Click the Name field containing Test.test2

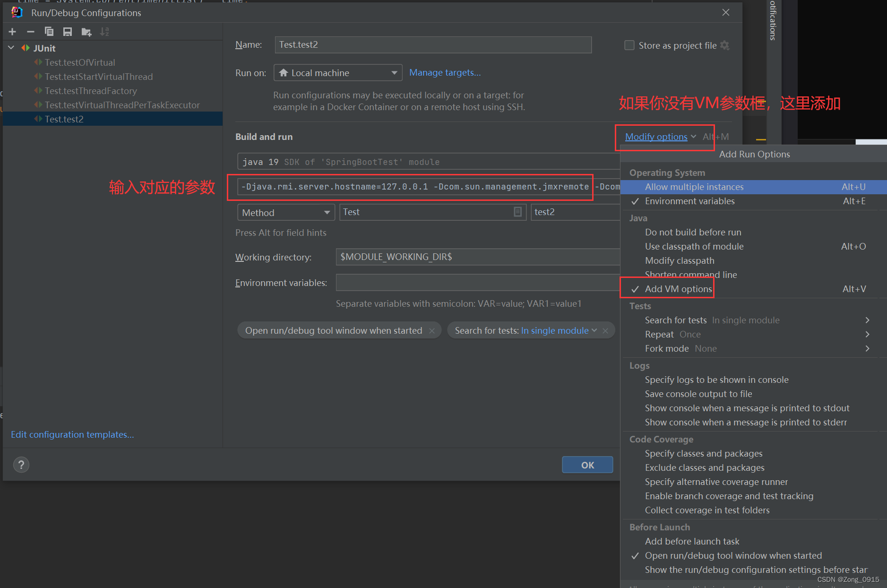tap(433, 44)
